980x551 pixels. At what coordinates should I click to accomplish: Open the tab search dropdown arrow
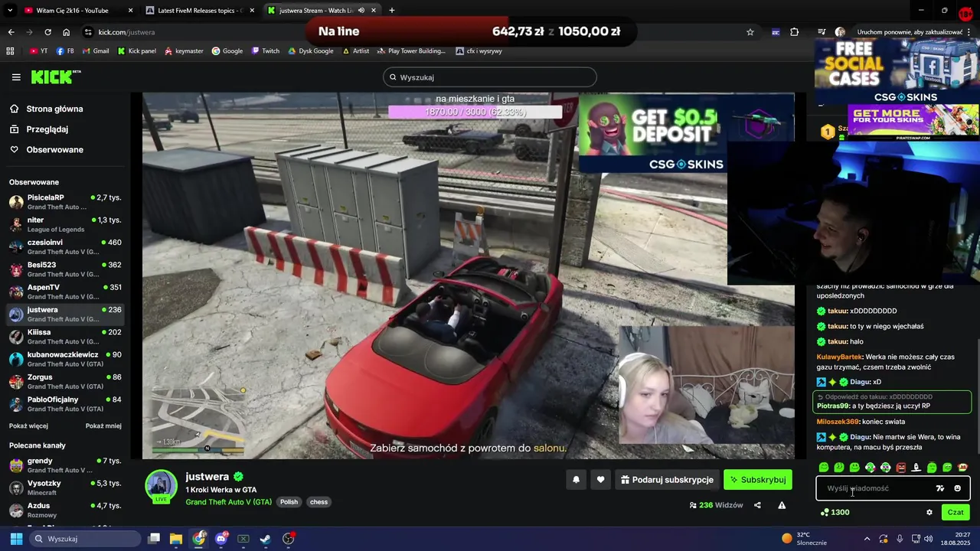(11, 11)
